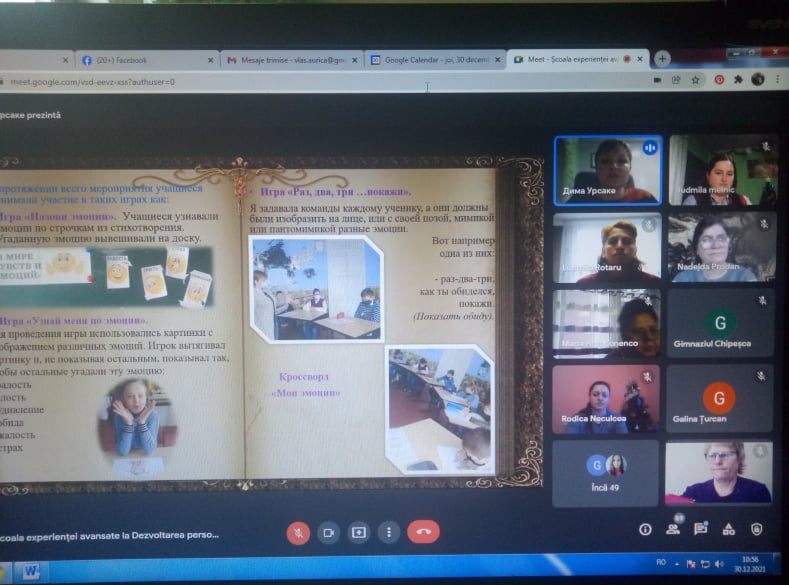The image size is (789, 585).
Task: Bookmark this page with the star icon
Action: [695, 80]
